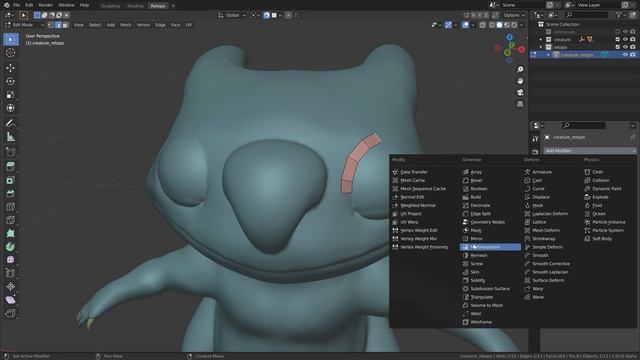Open overlays options dropdown arrow

pyautogui.click(x=472, y=25)
